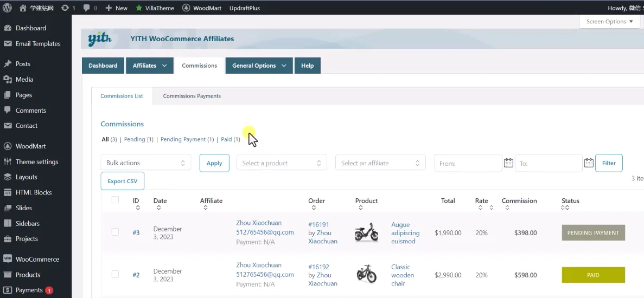Open order #16191 link
The width and height of the screenshot is (644, 298).
[318, 224]
